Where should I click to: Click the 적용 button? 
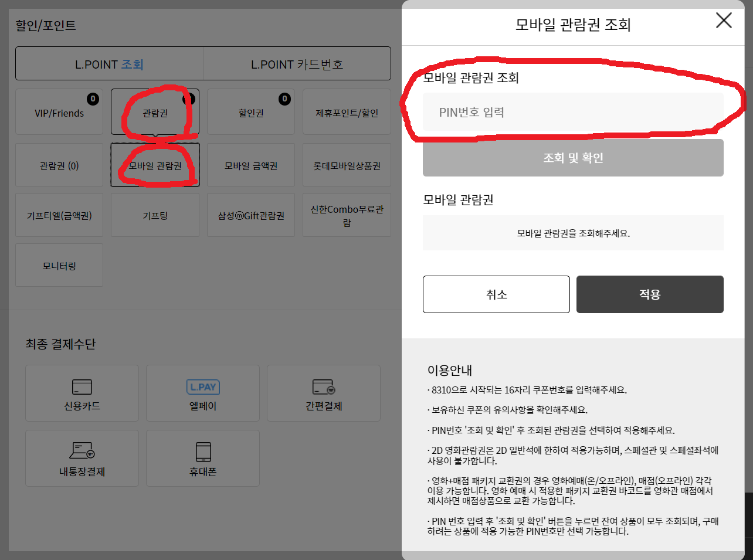pos(650,294)
